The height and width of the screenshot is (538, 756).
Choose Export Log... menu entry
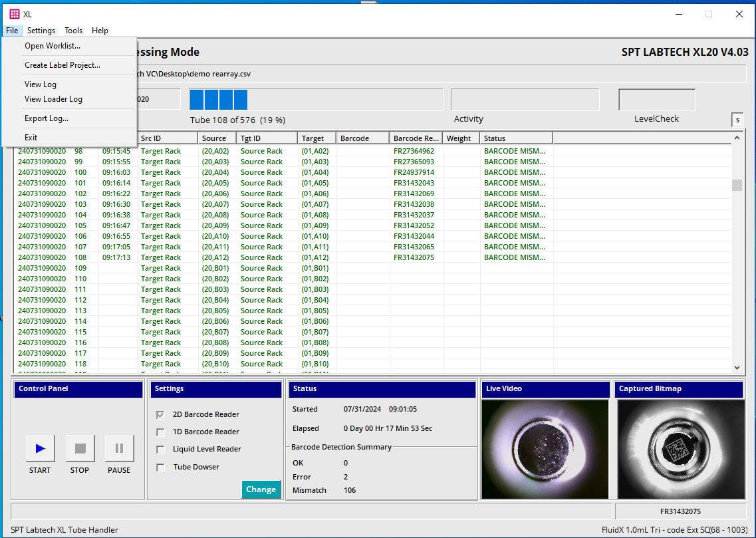click(47, 118)
